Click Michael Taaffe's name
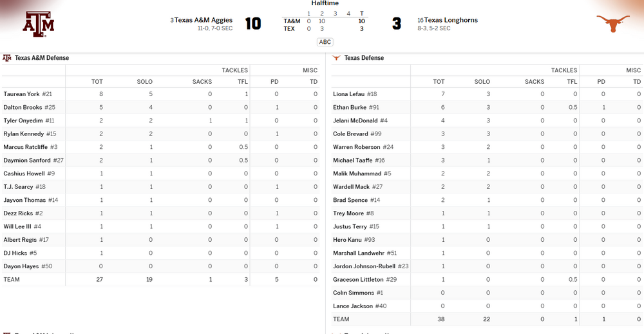644x334 pixels. pos(353,161)
